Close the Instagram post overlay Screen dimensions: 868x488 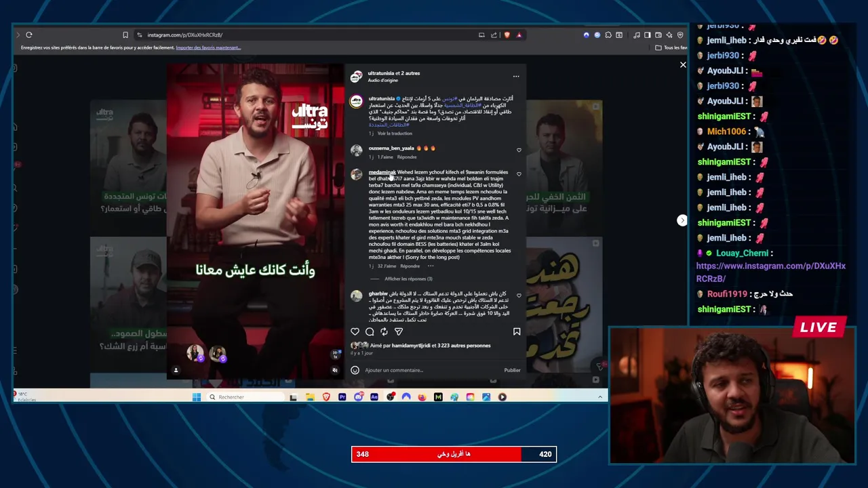683,65
